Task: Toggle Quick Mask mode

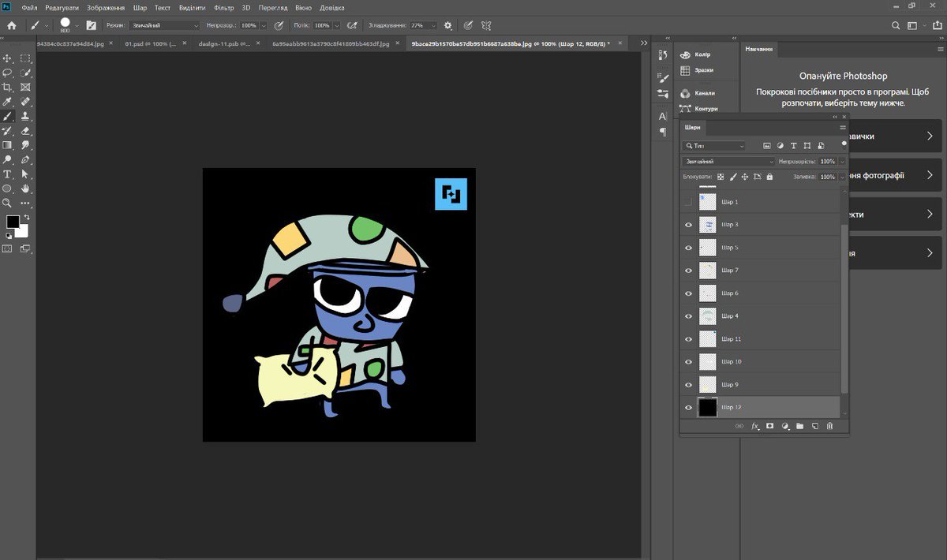Action: [8, 248]
